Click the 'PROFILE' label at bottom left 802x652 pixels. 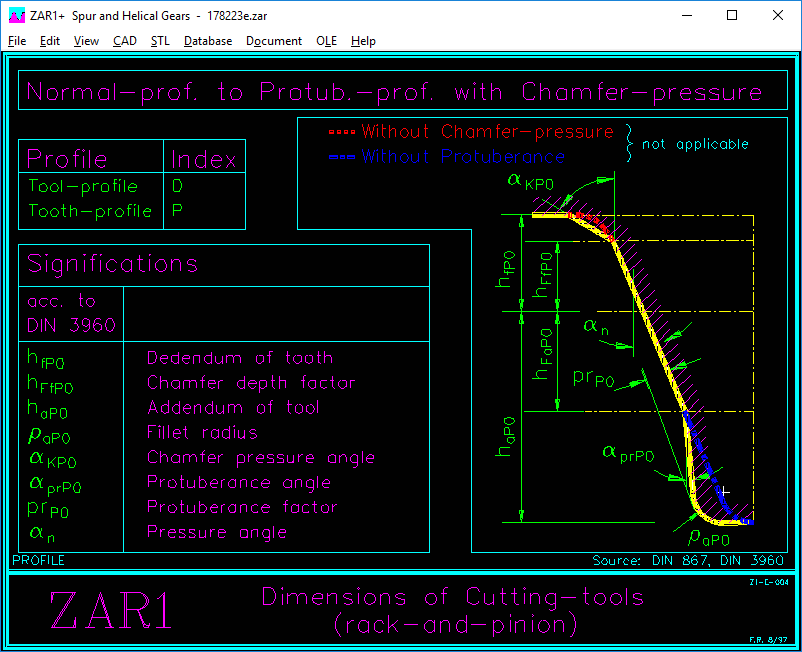(x=38, y=560)
